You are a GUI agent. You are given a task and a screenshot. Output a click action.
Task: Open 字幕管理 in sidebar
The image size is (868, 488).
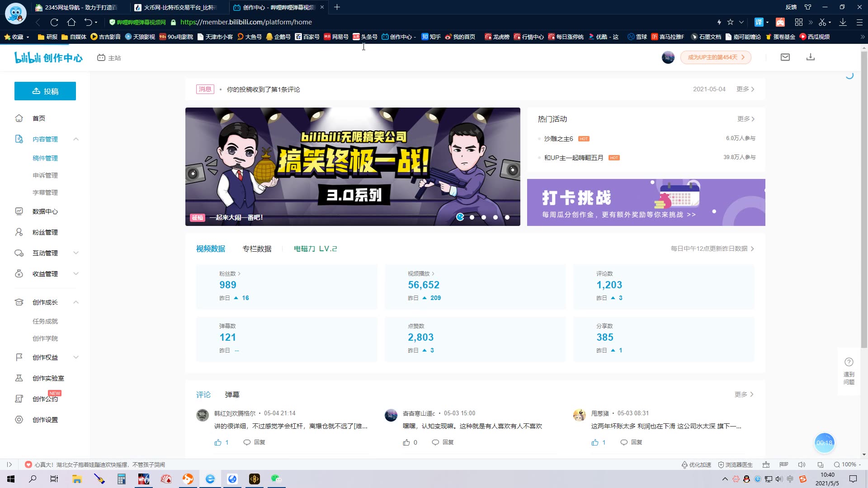click(x=45, y=192)
